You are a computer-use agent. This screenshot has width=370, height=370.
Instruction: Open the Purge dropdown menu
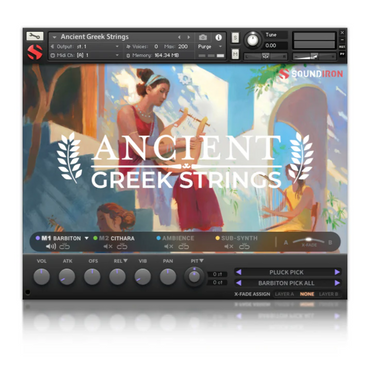[210, 47]
